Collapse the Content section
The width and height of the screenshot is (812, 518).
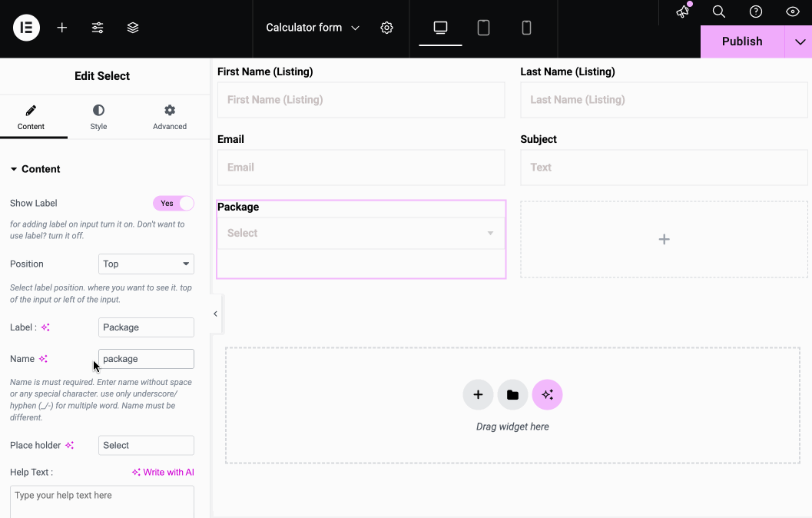click(x=35, y=169)
